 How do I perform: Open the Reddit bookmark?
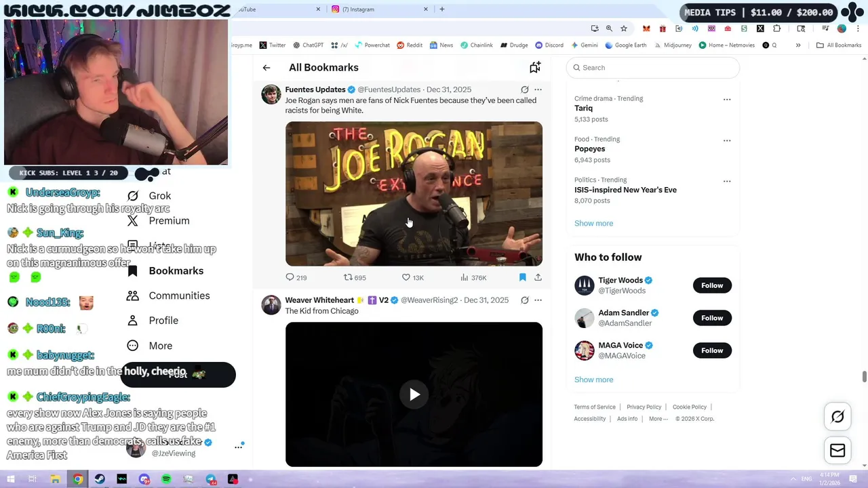410,45
